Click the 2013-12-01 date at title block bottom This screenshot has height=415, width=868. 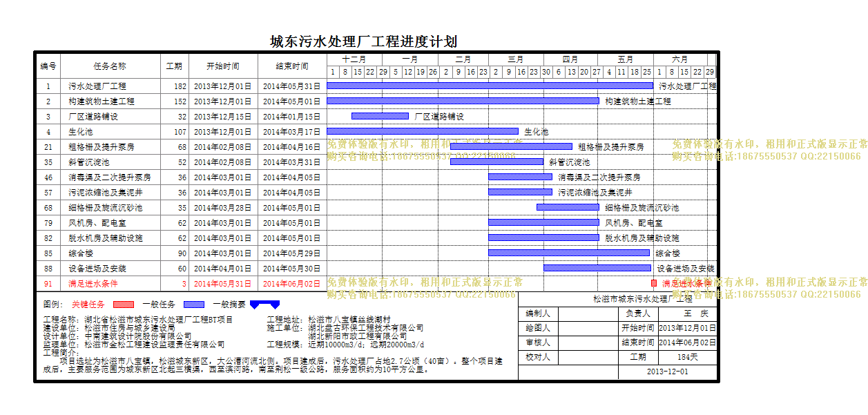[x=667, y=371]
